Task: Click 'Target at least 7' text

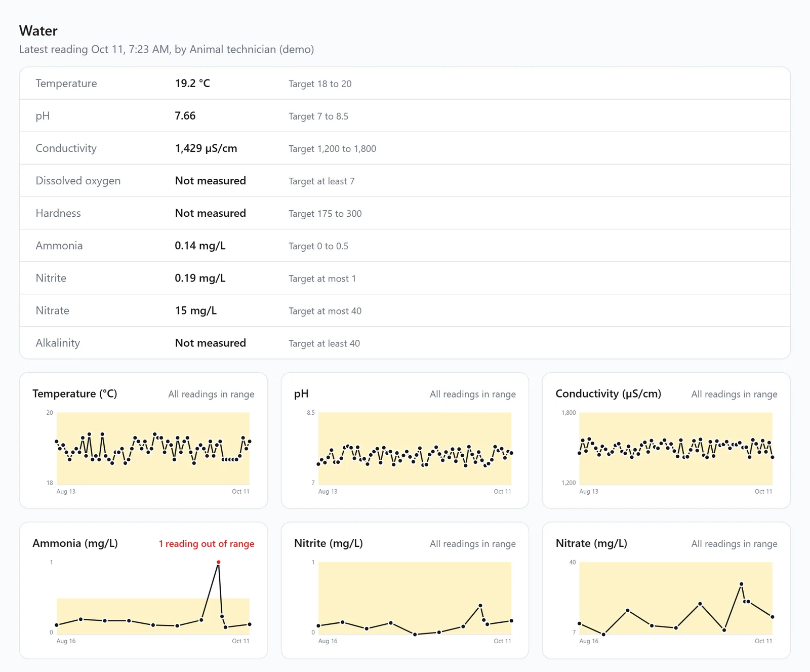Action: [321, 181]
